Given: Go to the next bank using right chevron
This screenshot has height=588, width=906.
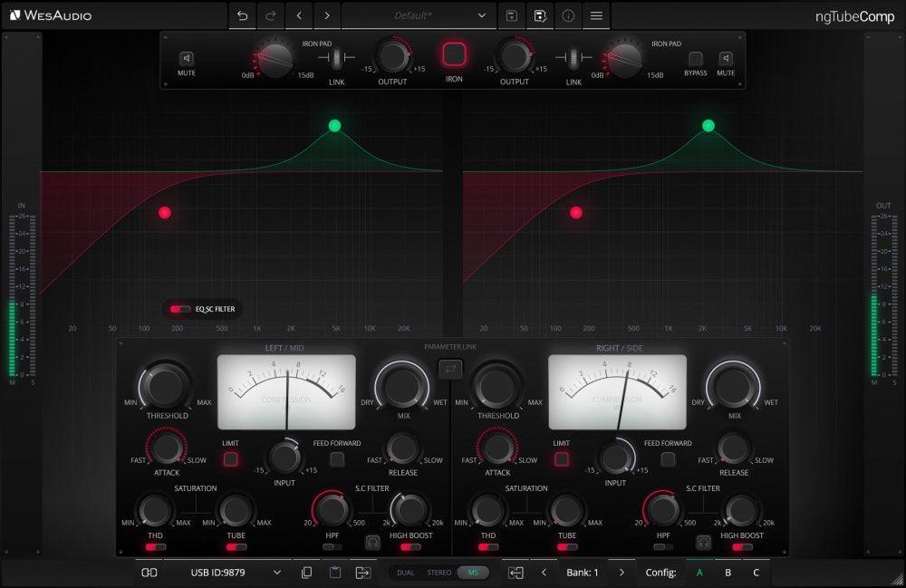Looking at the screenshot, I should [622, 573].
